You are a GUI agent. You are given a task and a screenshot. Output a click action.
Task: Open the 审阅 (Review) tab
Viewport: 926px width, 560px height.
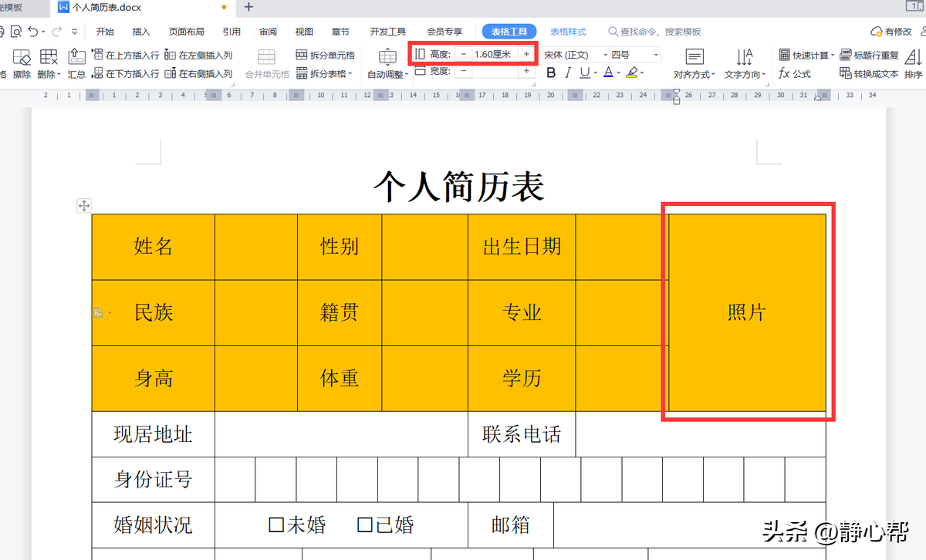(268, 32)
